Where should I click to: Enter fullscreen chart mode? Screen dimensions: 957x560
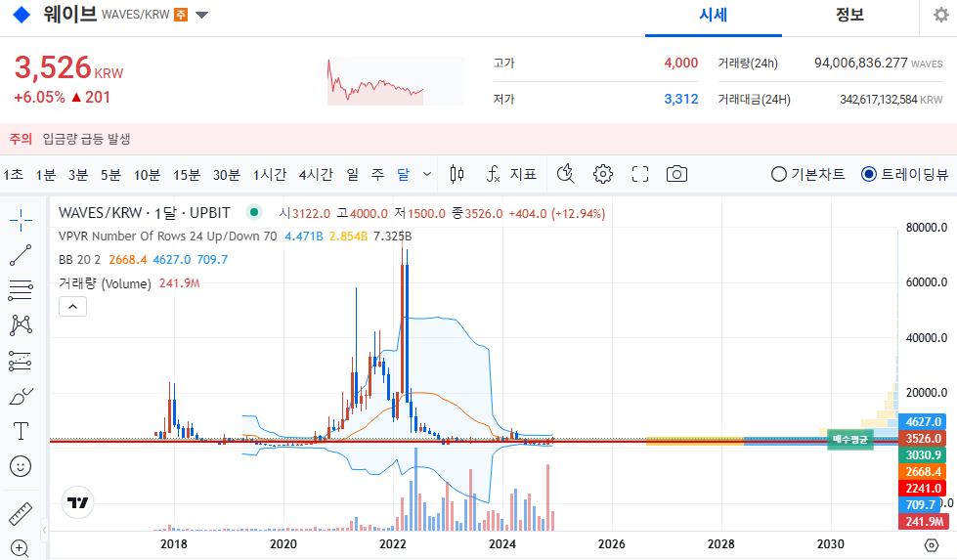pos(639,175)
